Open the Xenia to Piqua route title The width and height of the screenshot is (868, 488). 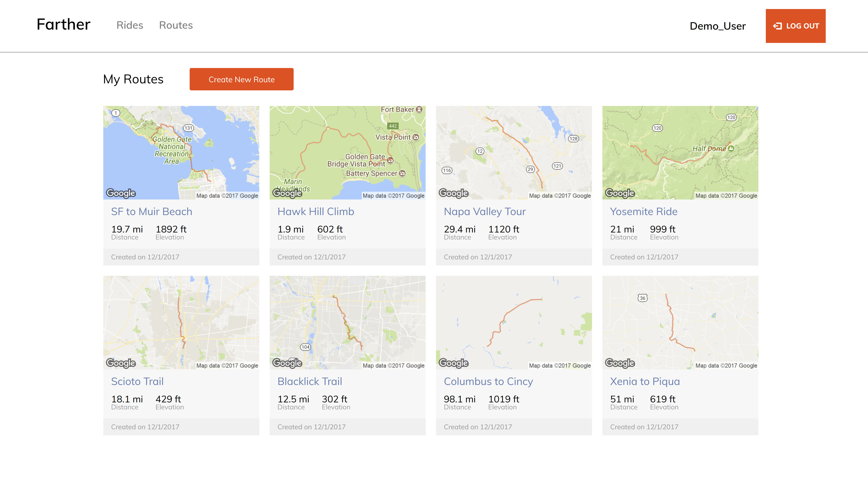[645, 381]
